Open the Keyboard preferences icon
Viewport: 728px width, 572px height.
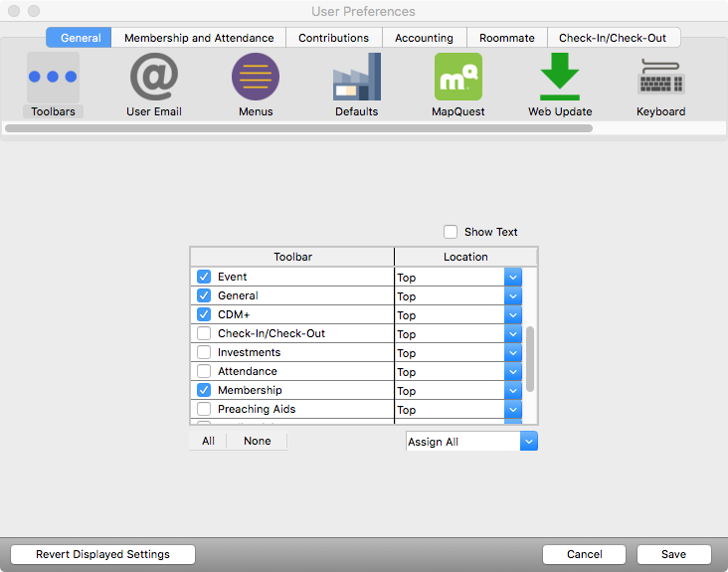pyautogui.click(x=660, y=78)
